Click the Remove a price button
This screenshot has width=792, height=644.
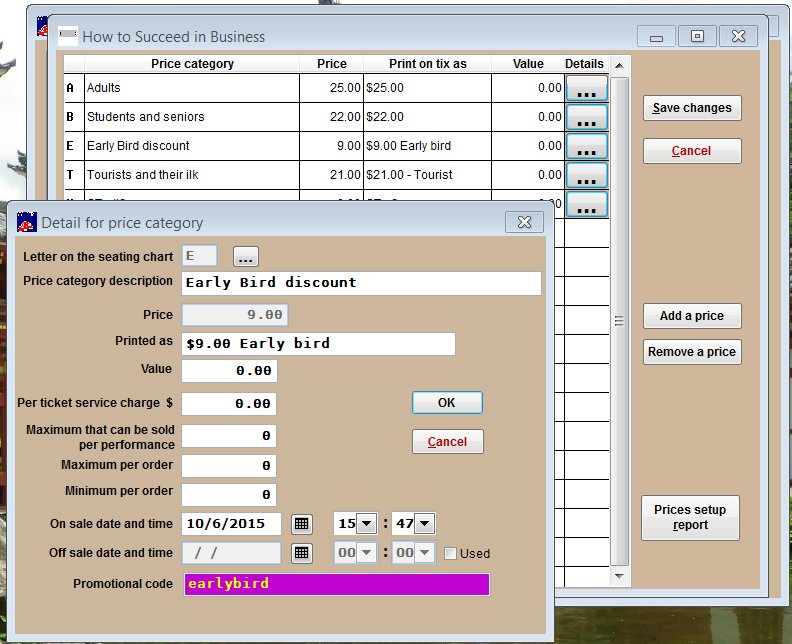click(692, 352)
